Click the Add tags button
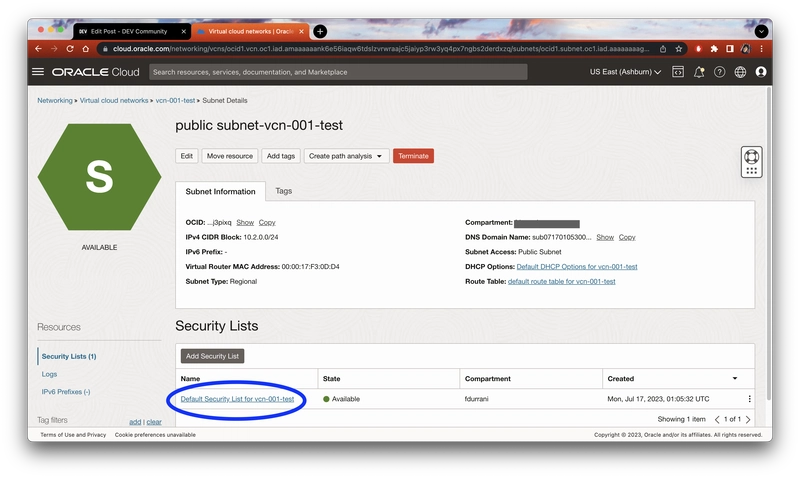 281,156
